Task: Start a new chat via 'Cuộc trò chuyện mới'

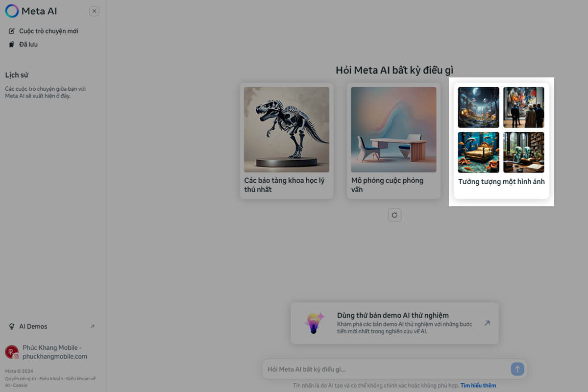Action: pos(48,31)
